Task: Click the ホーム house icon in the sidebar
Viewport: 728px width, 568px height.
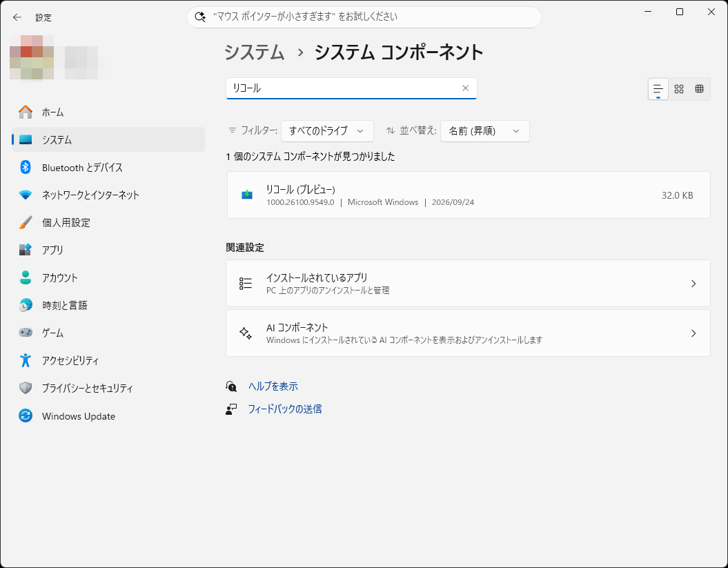Action: coord(26,112)
